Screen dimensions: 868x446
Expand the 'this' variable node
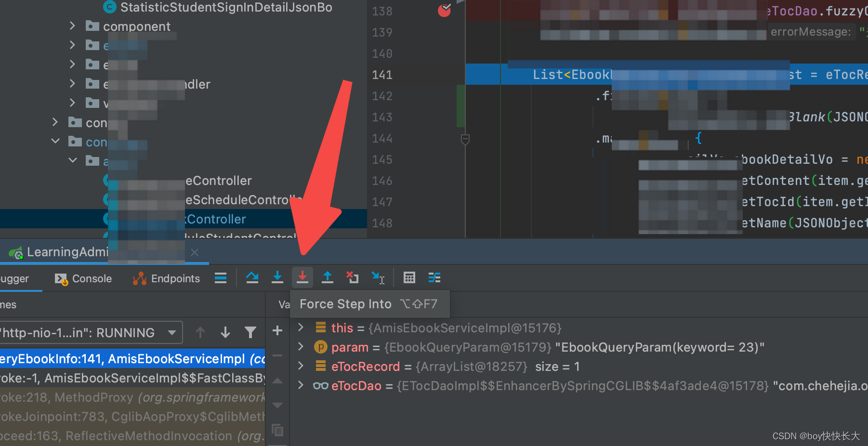pyautogui.click(x=301, y=328)
